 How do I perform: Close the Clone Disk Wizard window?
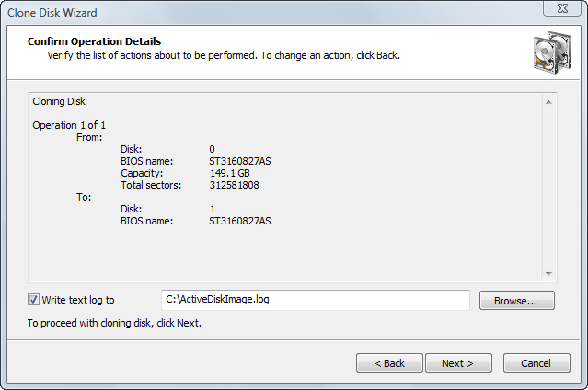(x=562, y=8)
